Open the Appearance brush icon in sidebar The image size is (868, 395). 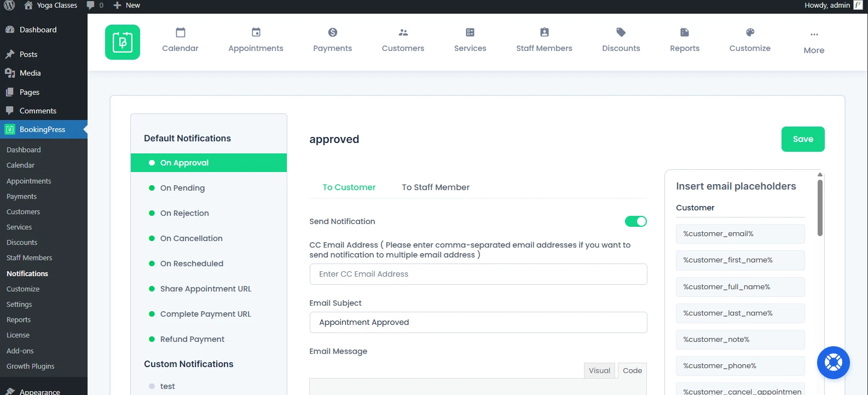(10, 391)
